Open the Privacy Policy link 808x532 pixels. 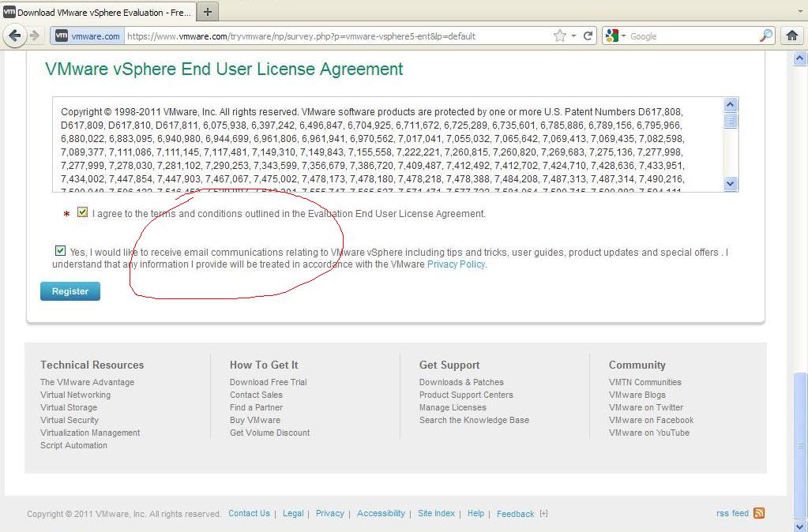click(456, 264)
